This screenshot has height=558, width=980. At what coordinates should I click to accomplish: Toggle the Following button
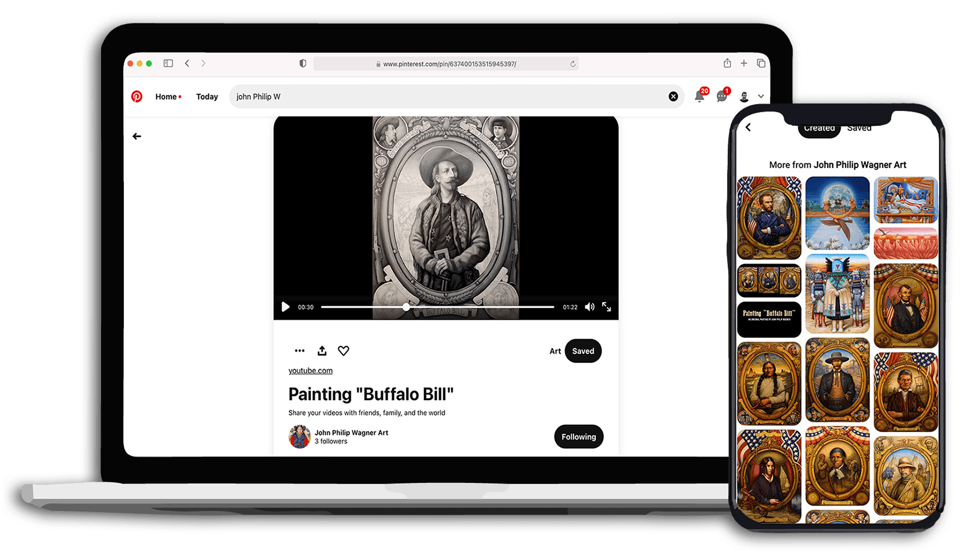579,436
